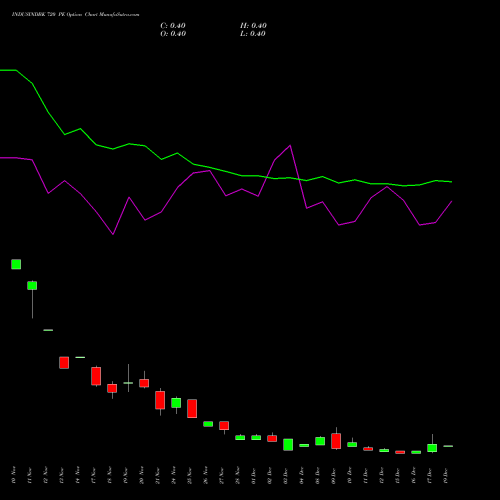The image size is (500, 500).
Task: Click the last date label on the axis
Action: coord(446,475)
